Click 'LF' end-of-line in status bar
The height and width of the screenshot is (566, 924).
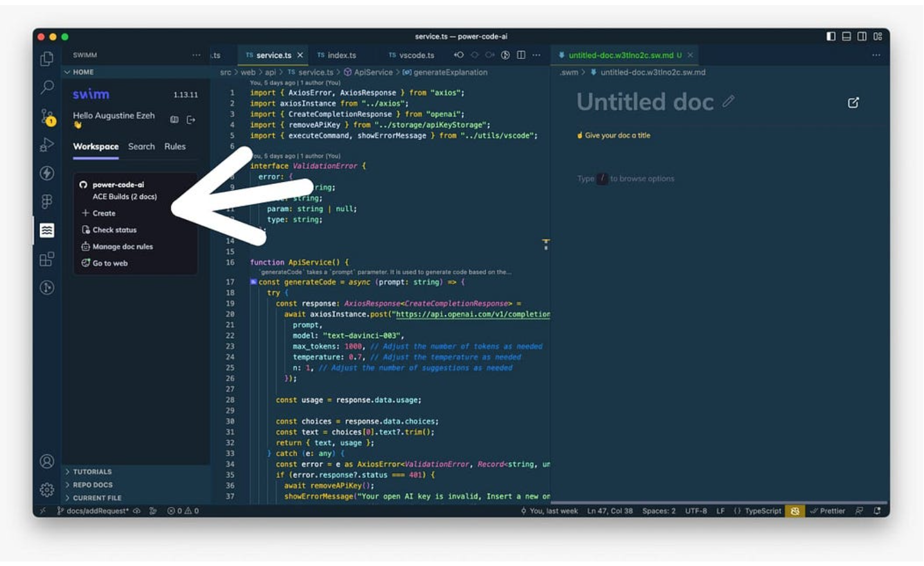click(x=720, y=511)
